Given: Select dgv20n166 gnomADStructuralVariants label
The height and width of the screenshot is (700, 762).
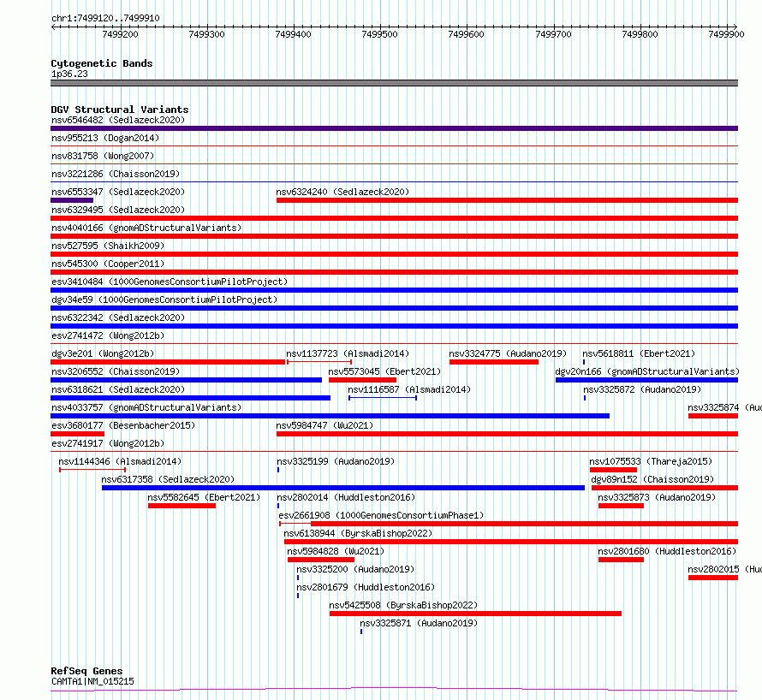Looking at the screenshot, I should (x=647, y=371).
